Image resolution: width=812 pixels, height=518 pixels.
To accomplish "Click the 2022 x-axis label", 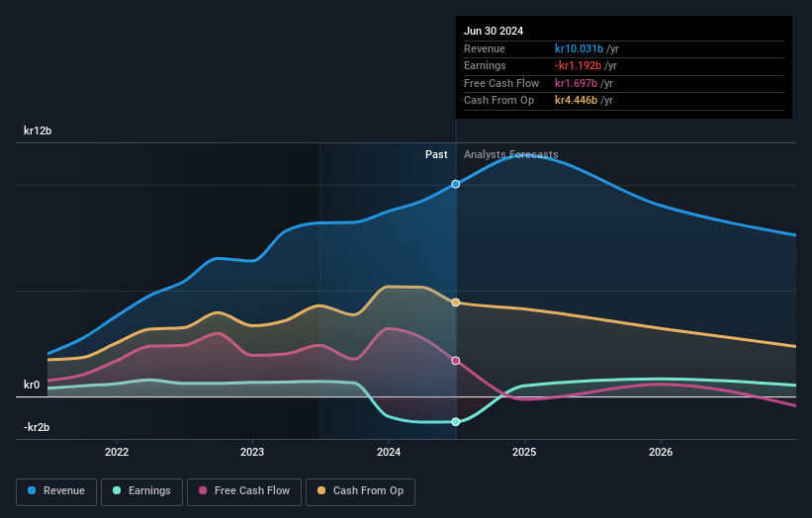I will tap(117, 452).
